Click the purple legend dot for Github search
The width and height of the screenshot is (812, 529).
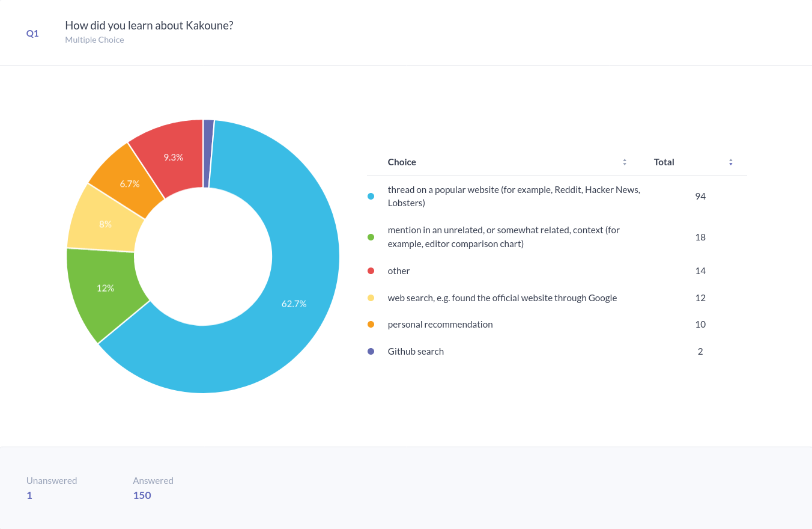click(371, 352)
